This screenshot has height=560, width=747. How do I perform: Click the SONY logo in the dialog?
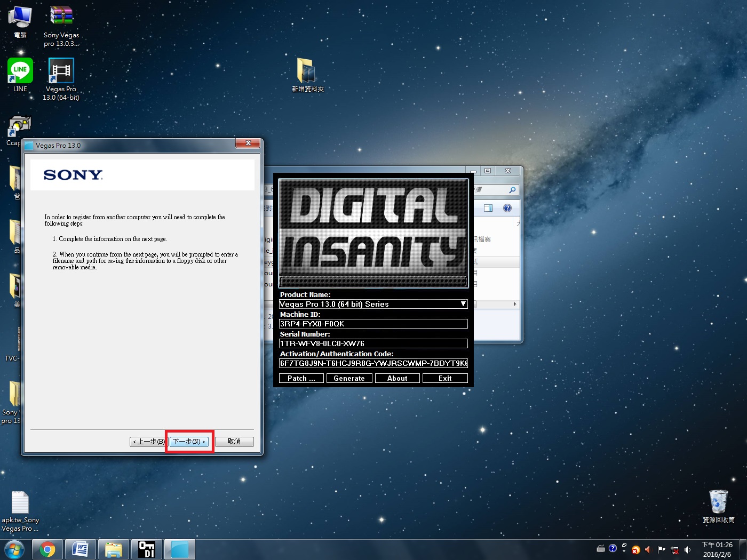click(x=73, y=175)
